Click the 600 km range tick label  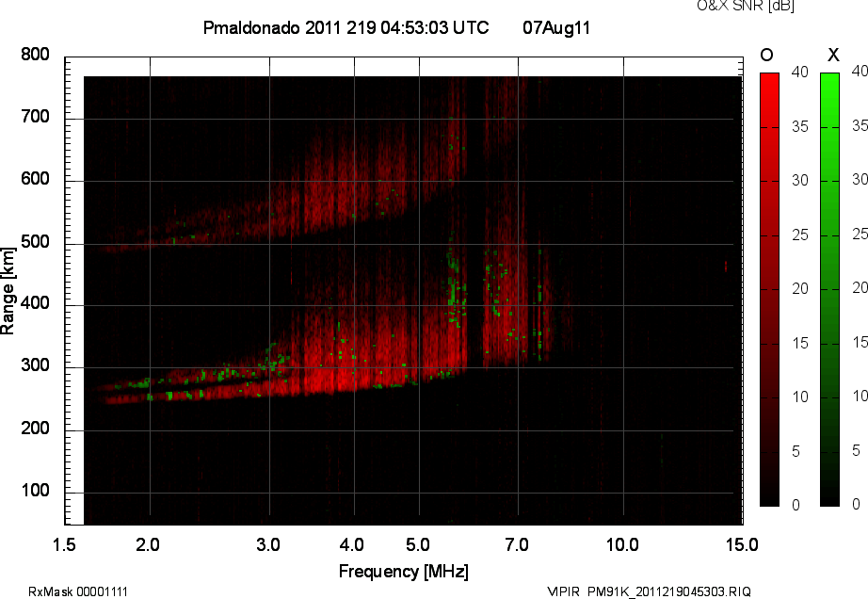35,179
